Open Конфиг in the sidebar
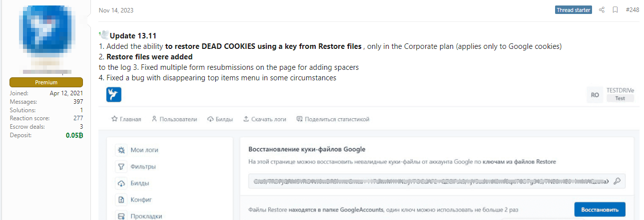 click(x=141, y=200)
